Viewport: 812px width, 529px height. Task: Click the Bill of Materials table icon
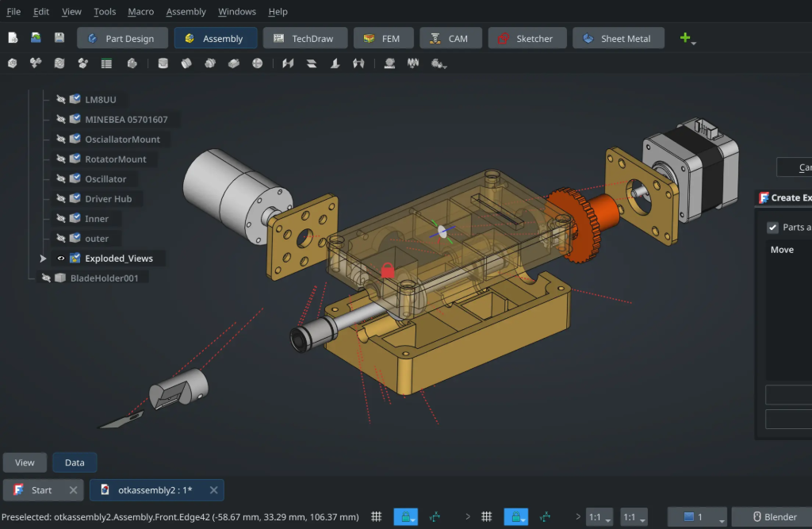106,63
